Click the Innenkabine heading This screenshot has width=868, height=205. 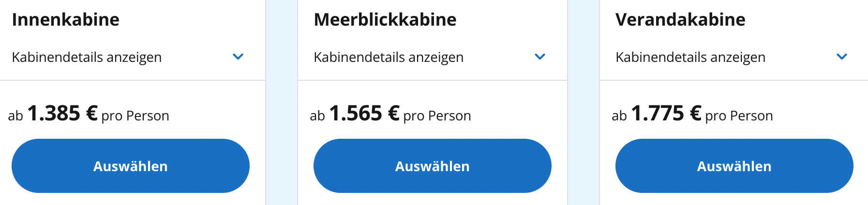pyautogui.click(x=66, y=20)
